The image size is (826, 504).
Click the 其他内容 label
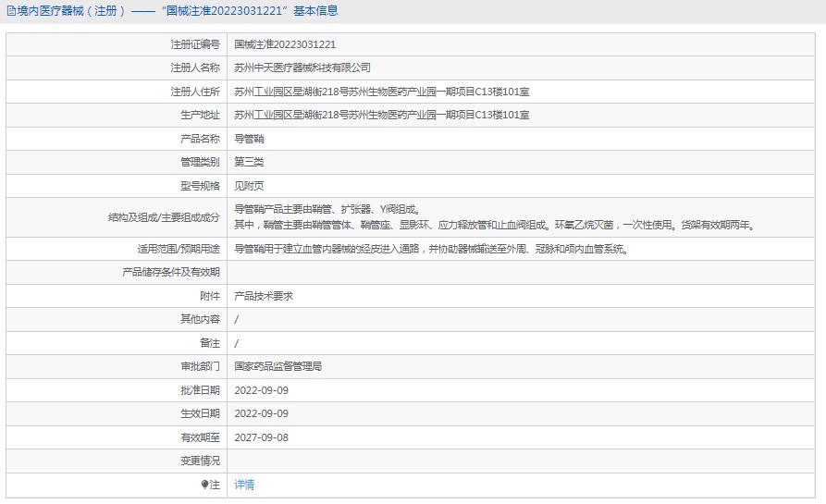pos(200,319)
